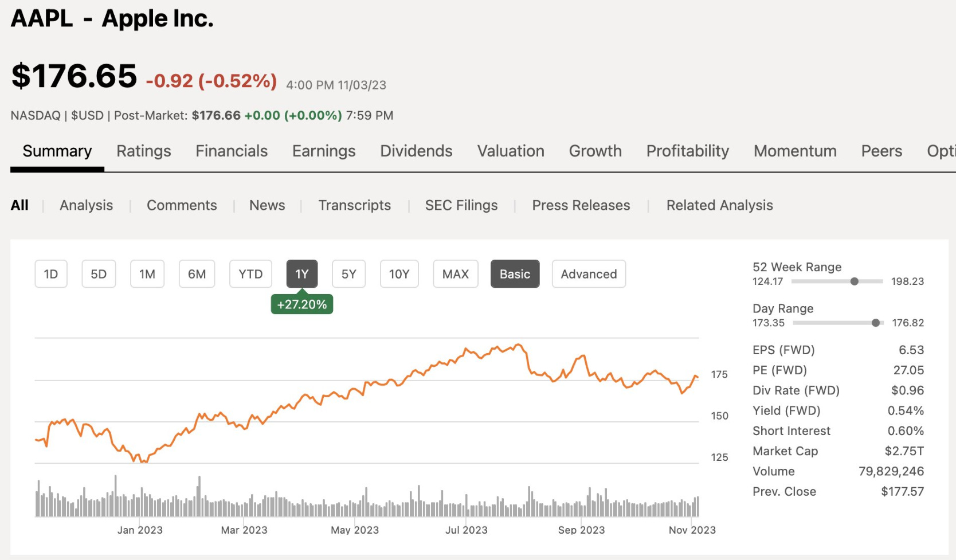Click the post-market price $176.66

coord(216,115)
